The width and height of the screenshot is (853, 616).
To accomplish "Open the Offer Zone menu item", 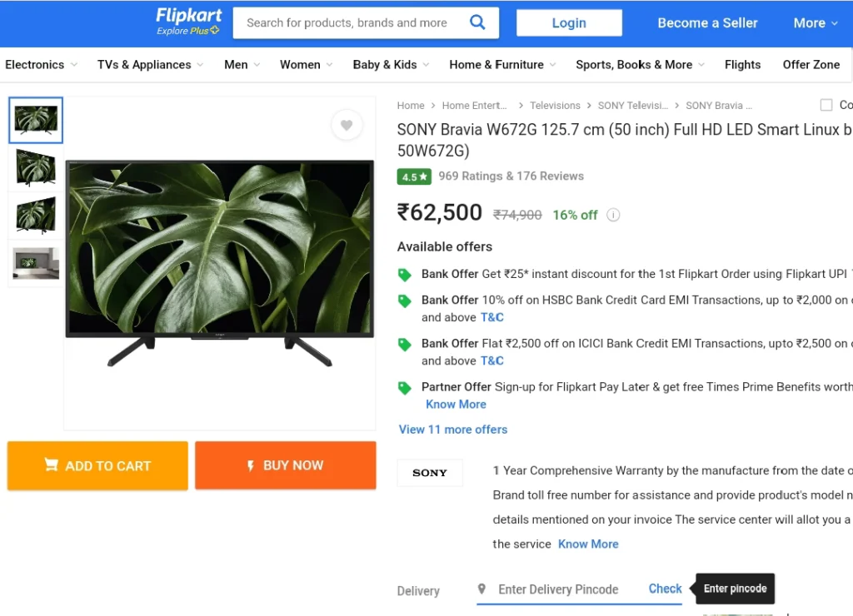I will click(811, 65).
